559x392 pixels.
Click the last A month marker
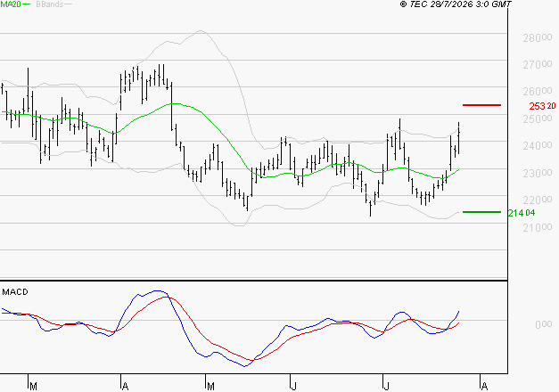(484, 387)
